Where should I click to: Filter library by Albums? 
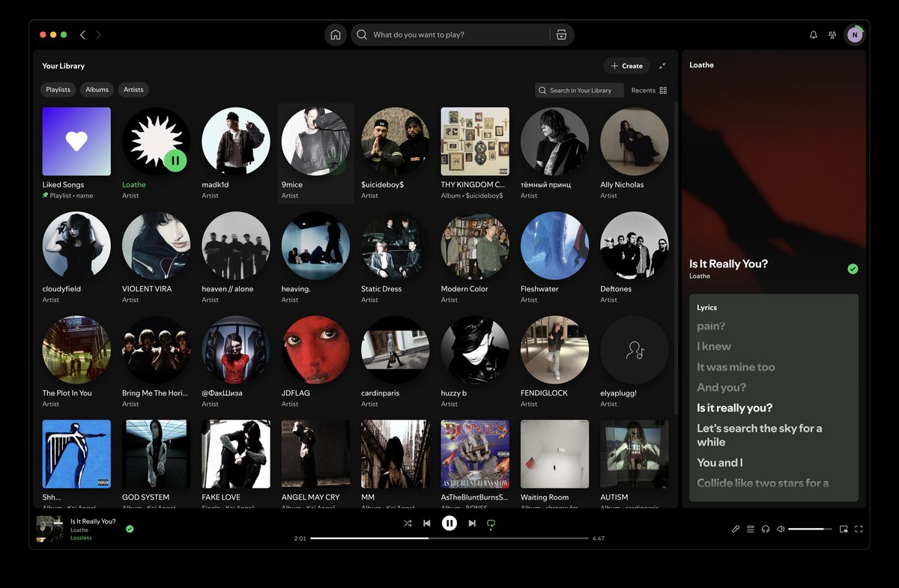click(x=97, y=90)
